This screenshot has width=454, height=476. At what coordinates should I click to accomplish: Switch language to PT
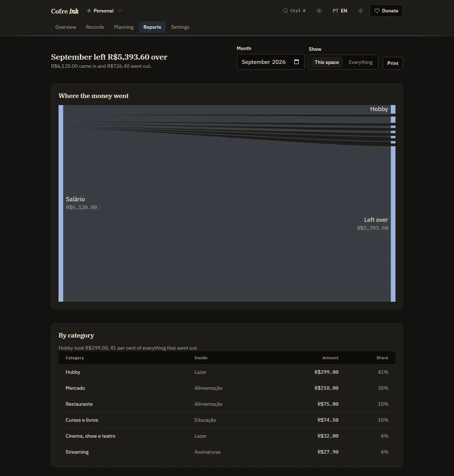pyautogui.click(x=336, y=11)
